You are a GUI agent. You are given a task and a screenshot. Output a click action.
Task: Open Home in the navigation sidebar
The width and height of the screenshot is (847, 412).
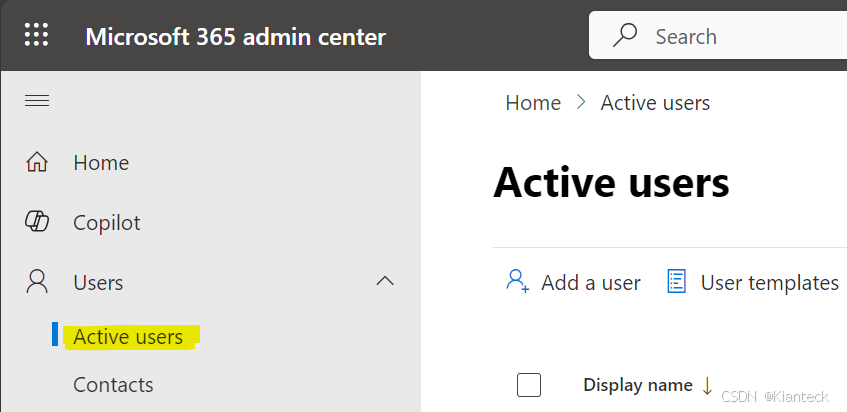tap(101, 163)
